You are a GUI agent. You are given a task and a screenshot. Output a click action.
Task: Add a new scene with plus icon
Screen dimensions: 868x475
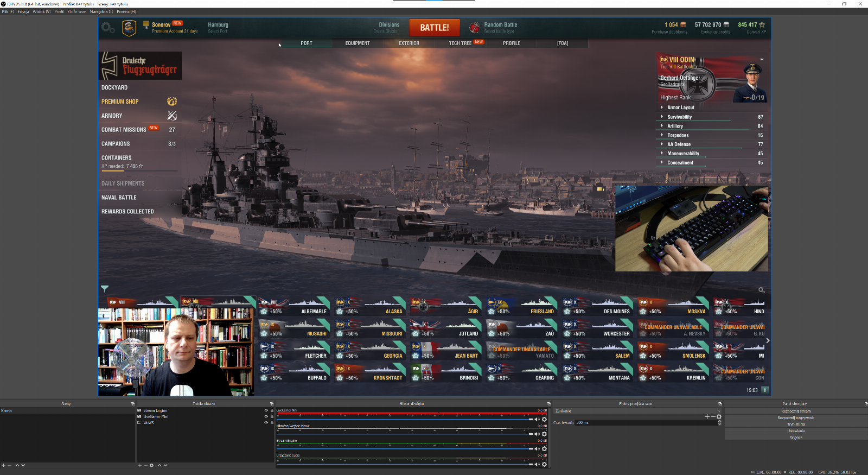3,465
